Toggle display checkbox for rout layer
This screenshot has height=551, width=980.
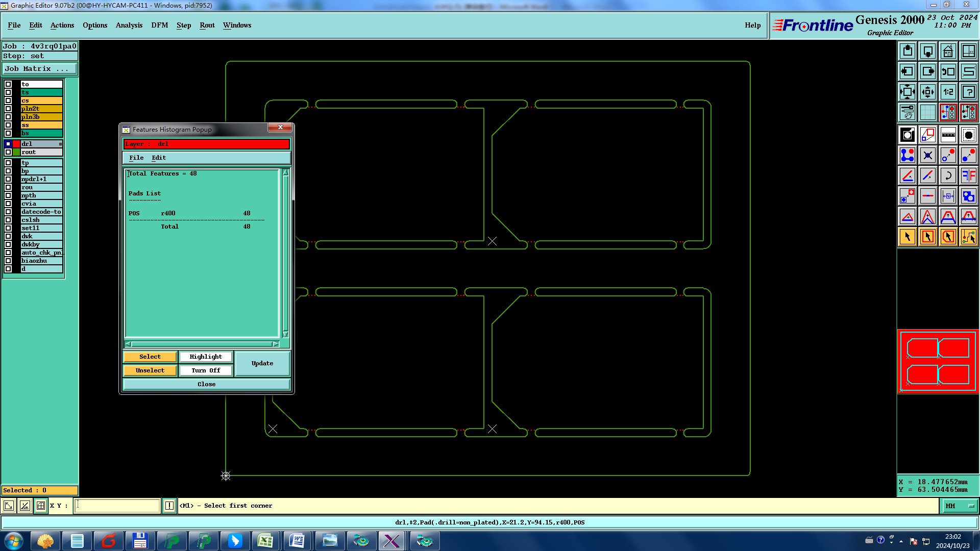click(x=8, y=152)
